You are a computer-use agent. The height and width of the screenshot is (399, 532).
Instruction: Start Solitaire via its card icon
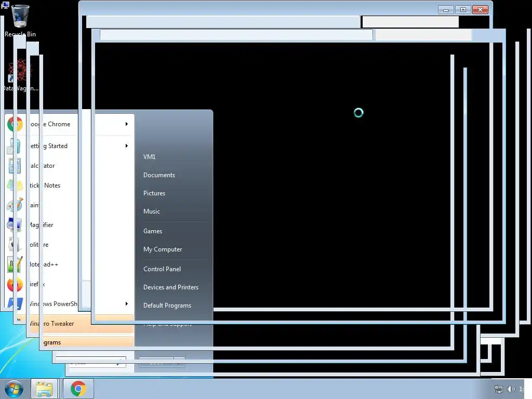15,244
